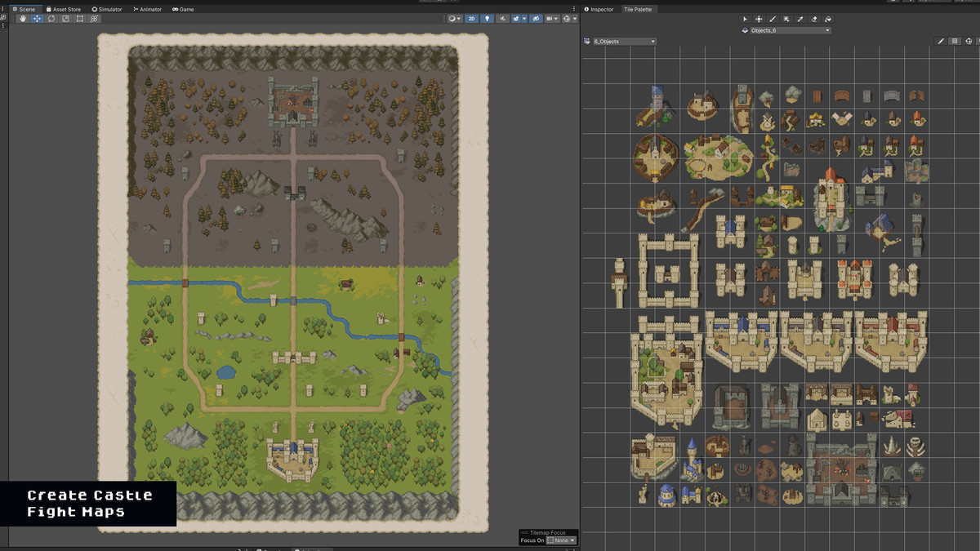
Task: Toggle scene lighting on or off
Action: point(488,18)
